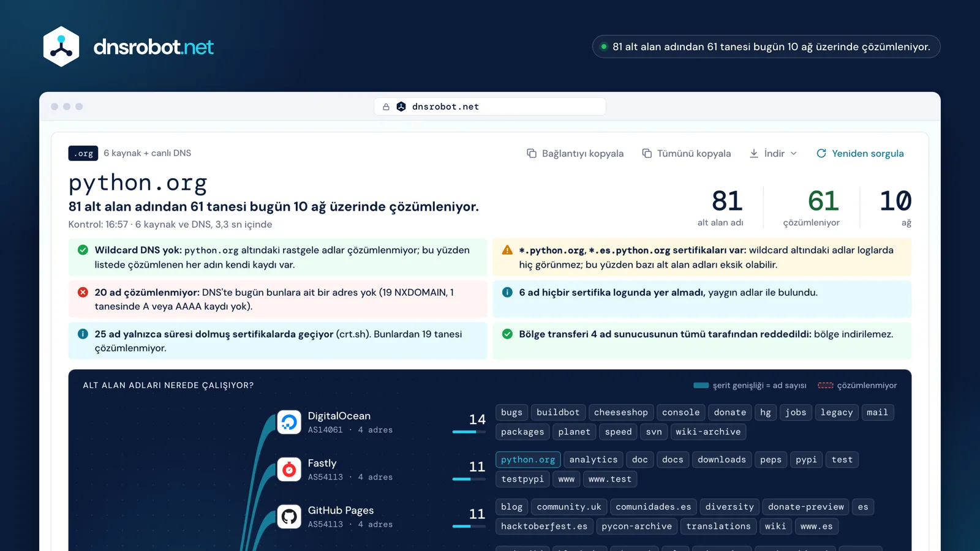
Task: Click the red X icon beside 20 ad çözümlenmiyor
Action: pyautogui.click(x=83, y=292)
